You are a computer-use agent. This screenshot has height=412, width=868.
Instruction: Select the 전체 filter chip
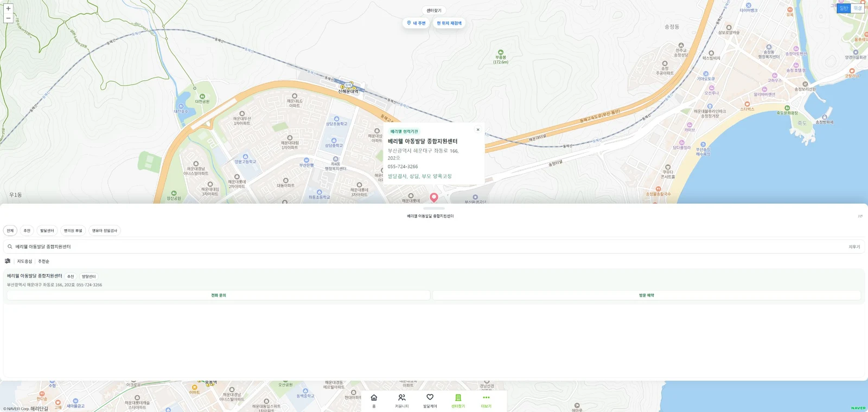(10, 230)
